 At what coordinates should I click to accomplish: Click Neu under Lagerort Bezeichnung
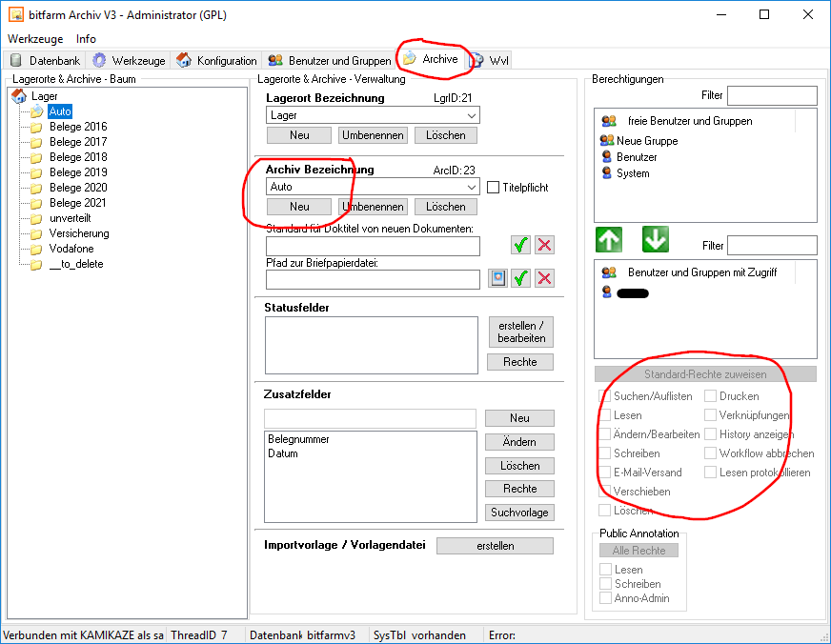[299, 135]
